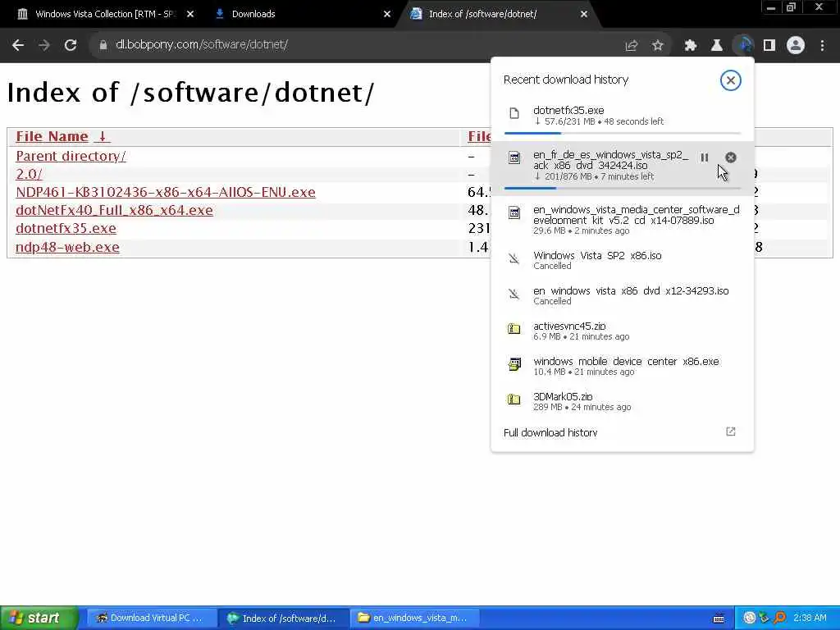Screen dimensions: 840x630
Task: Close the Recent download history popup
Action: point(730,80)
